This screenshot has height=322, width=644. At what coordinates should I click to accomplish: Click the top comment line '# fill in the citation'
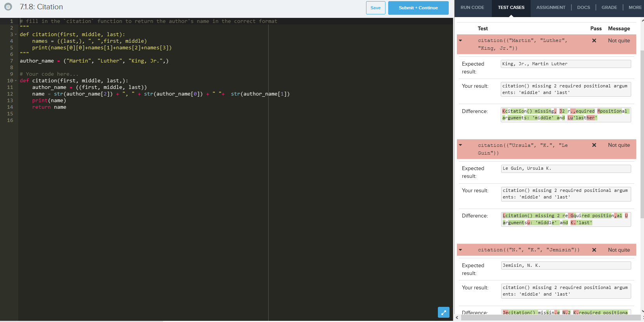[x=148, y=21]
